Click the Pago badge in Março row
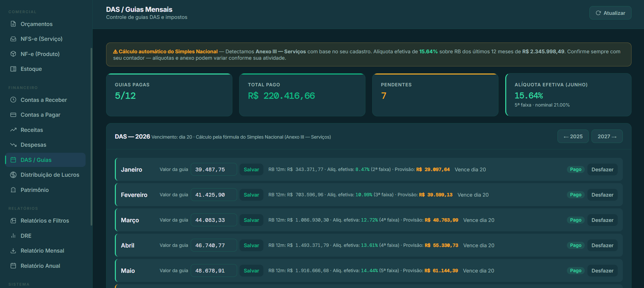Screen dimensions: 644x288 [576, 220]
